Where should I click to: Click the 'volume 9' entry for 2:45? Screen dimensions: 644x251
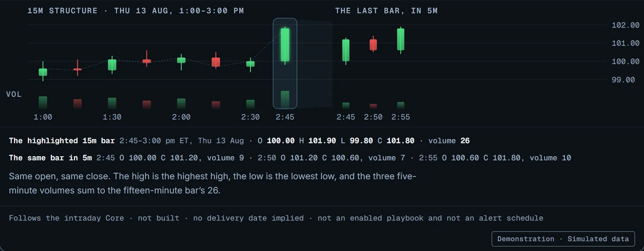click(x=225, y=158)
